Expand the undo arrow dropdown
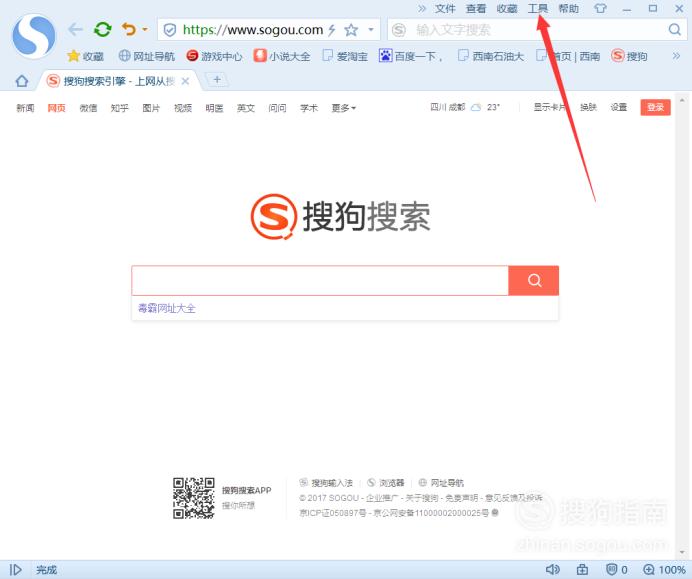 pos(145,30)
